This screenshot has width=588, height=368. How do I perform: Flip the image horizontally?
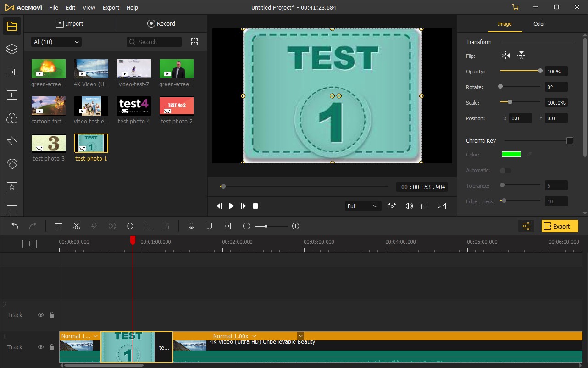coord(505,56)
